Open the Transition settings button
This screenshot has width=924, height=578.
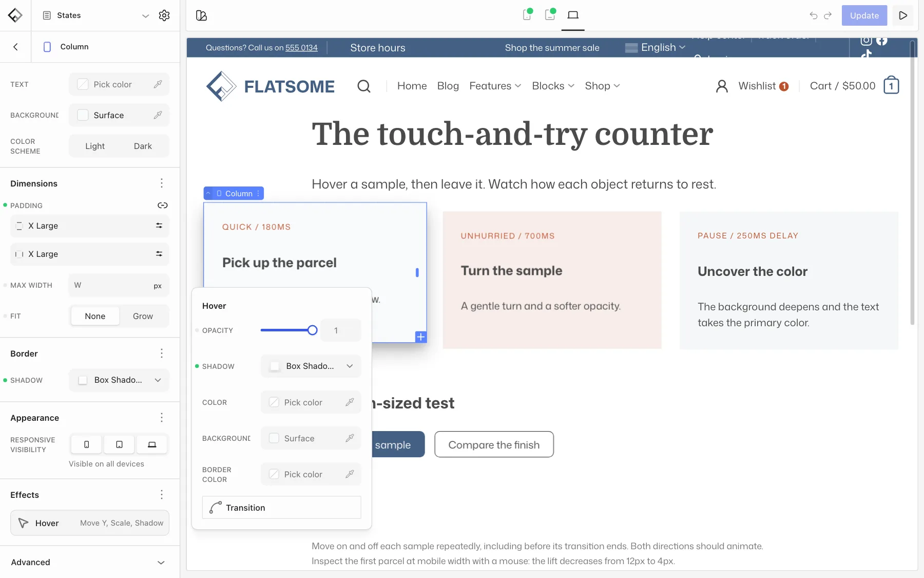click(282, 508)
